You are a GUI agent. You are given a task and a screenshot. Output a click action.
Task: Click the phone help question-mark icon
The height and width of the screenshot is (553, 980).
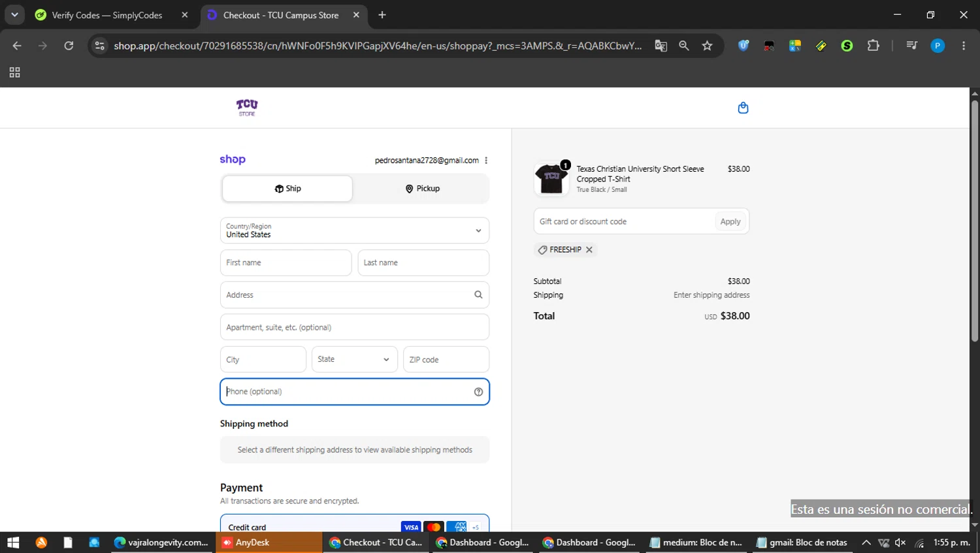point(478,392)
